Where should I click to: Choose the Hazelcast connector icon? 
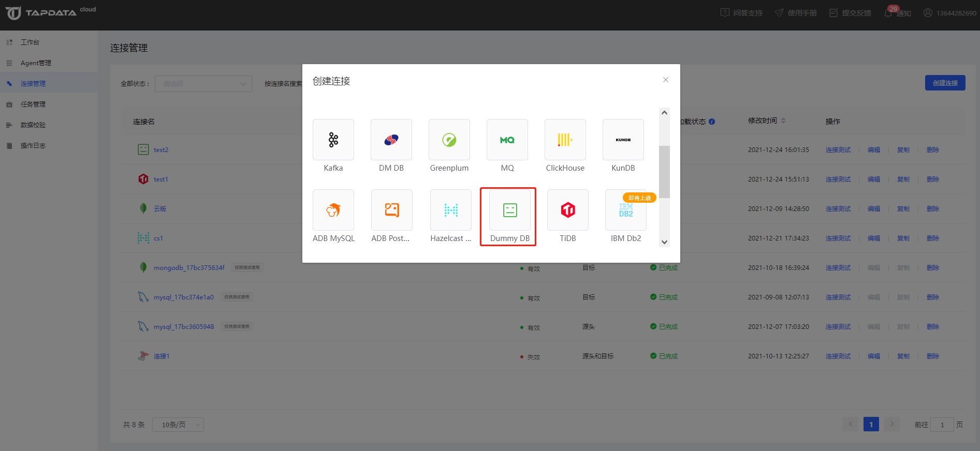coord(451,210)
